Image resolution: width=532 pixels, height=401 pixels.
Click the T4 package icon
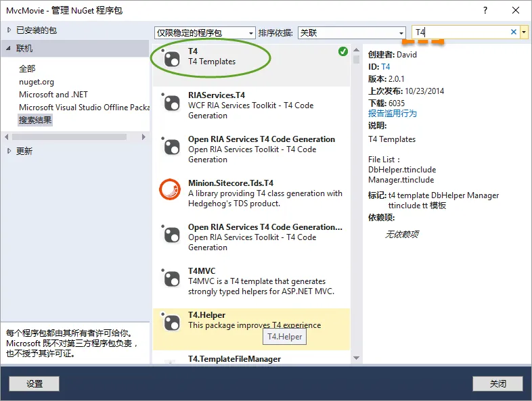[x=171, y=58]
